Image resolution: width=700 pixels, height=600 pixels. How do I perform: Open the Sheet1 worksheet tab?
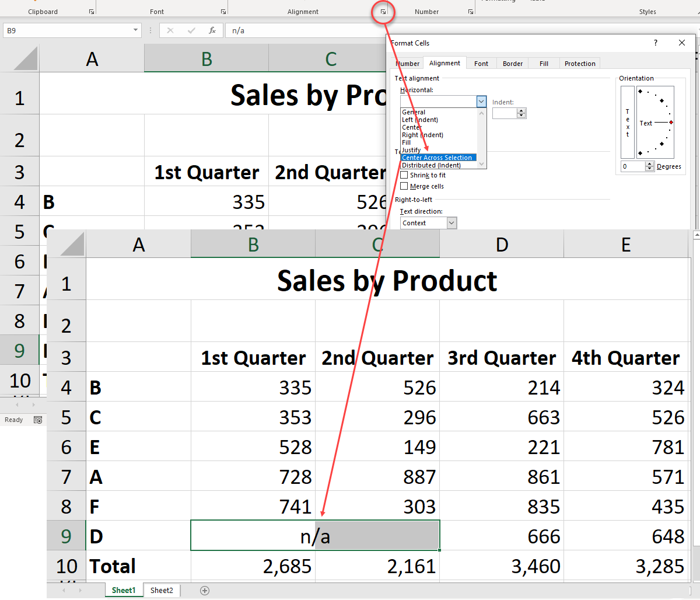124,590
